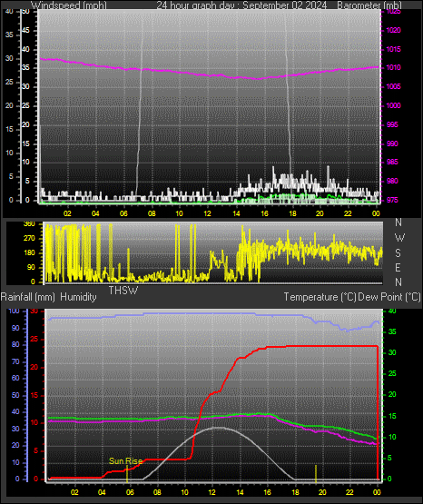Image resolution: width=423 pixels, height=504 pixels.
Task: Click the 12 hour tick on top graph
Action: (208, 213)
